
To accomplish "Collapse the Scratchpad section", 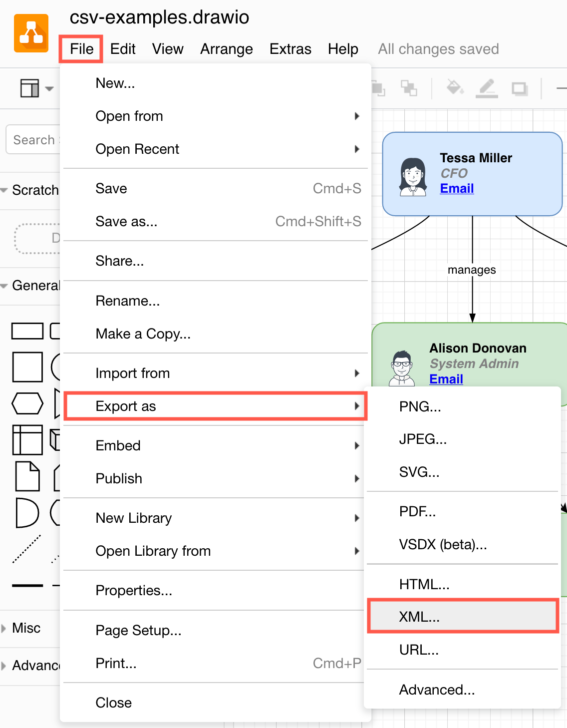I will point(4,190).
